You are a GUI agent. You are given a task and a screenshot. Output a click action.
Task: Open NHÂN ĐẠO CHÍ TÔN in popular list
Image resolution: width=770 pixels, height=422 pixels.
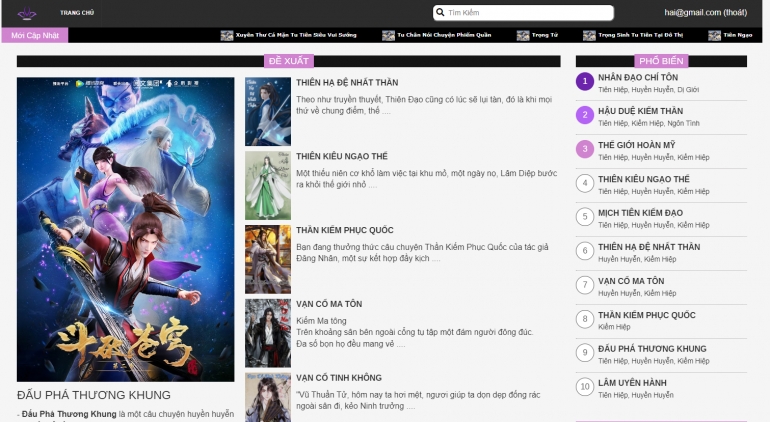tap(638, 78)
